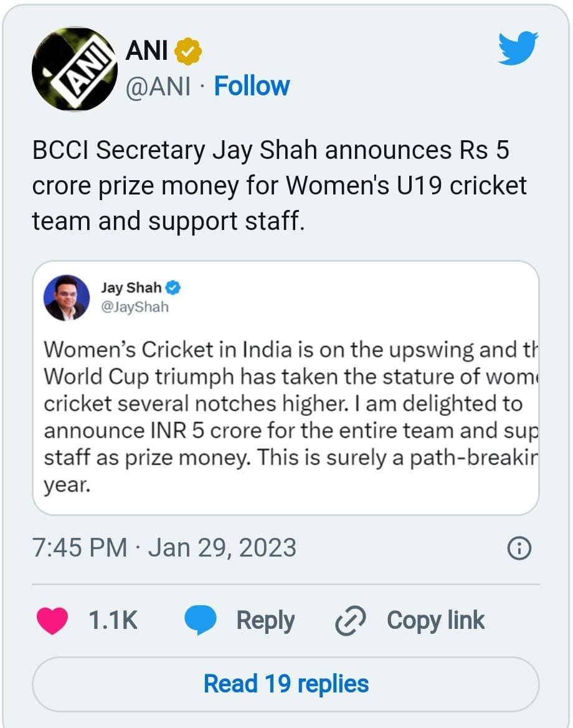Image resolution: width=573 pixels, height=728 pixels.
Task: Click the tweet info icon
Action: pyautogui.click(x=519, y=548)
